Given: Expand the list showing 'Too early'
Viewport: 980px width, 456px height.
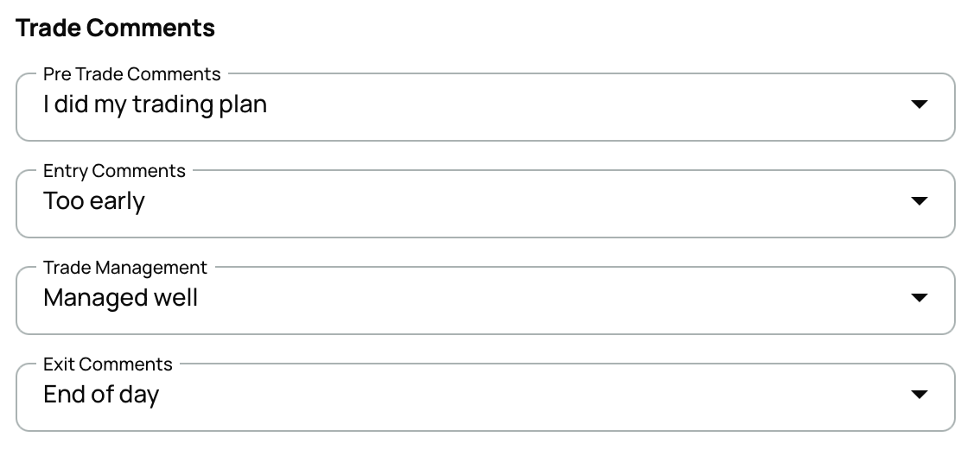Looking at the screenshot, I should (x=485, y=204).
